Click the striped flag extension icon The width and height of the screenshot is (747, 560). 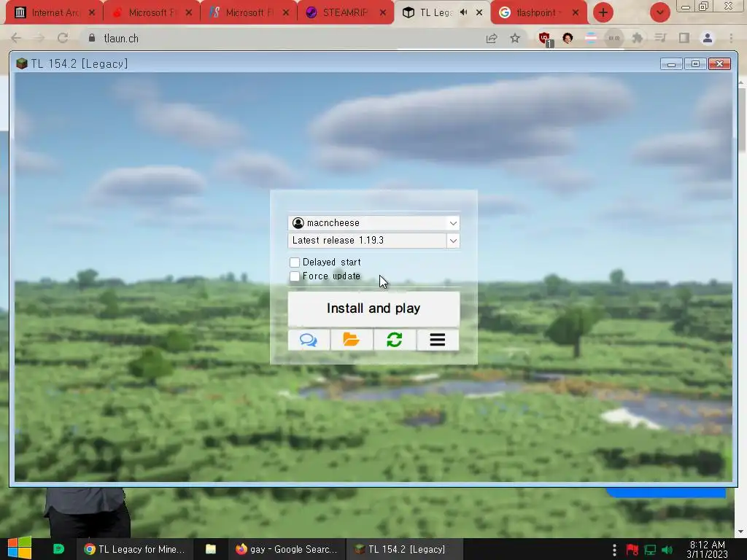591,38
